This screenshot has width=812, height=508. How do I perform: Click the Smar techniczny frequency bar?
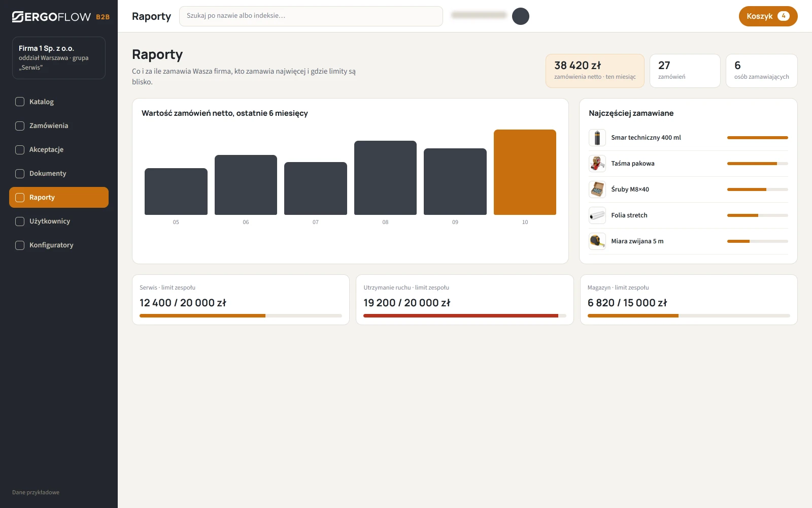758,138
